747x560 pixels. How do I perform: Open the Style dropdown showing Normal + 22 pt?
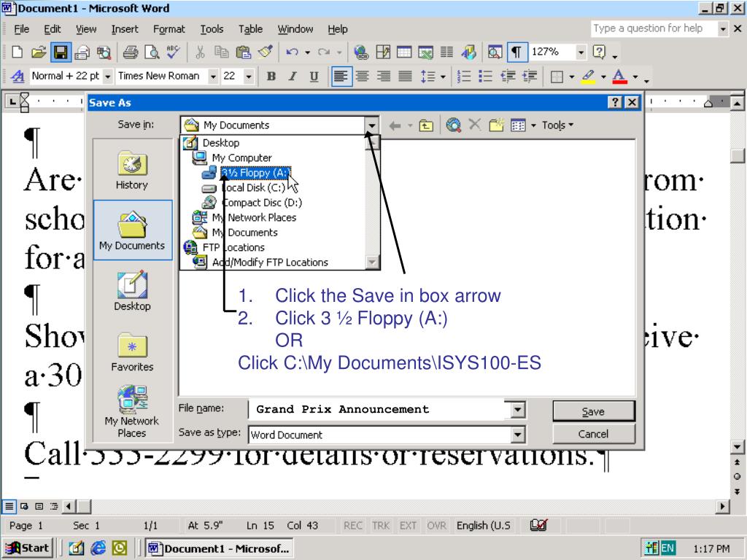pos(108,76)
